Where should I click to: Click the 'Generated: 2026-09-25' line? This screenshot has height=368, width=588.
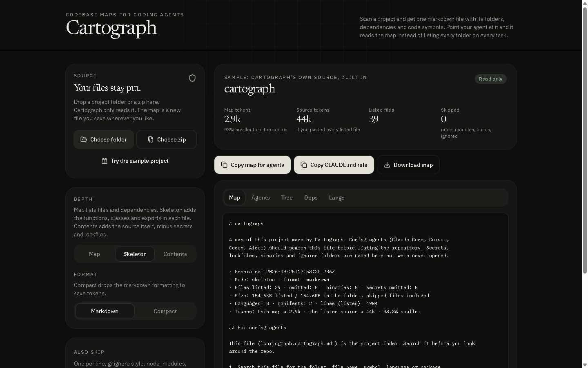click(282, 272)
